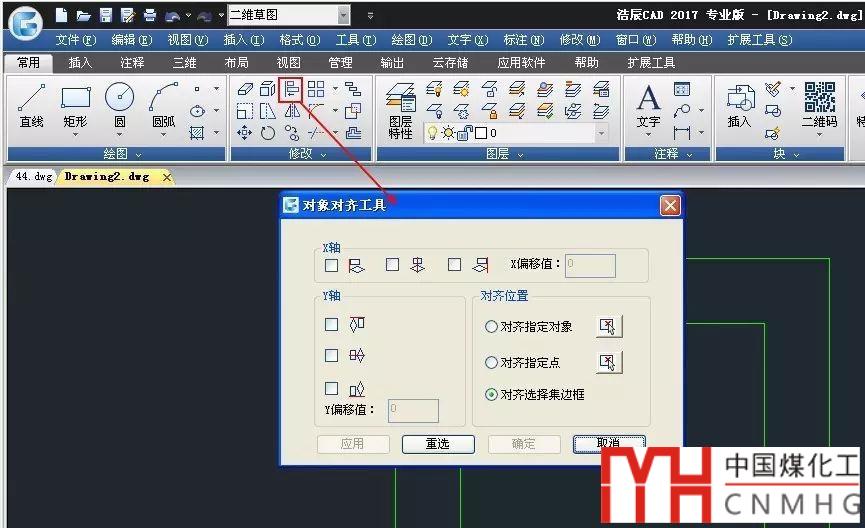Screen dimensions: 865x528
Task: Click the align tool icon highlighted in red
Action: coord(291,90)
